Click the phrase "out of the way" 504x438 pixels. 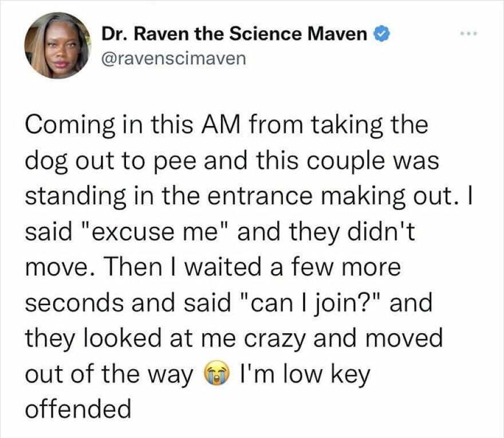[x=109, y=374]
